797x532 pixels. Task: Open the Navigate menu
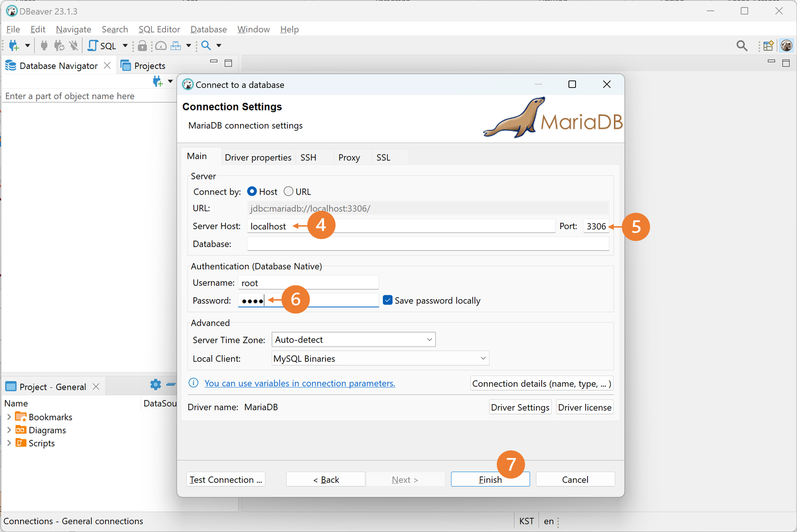[73, 29]
